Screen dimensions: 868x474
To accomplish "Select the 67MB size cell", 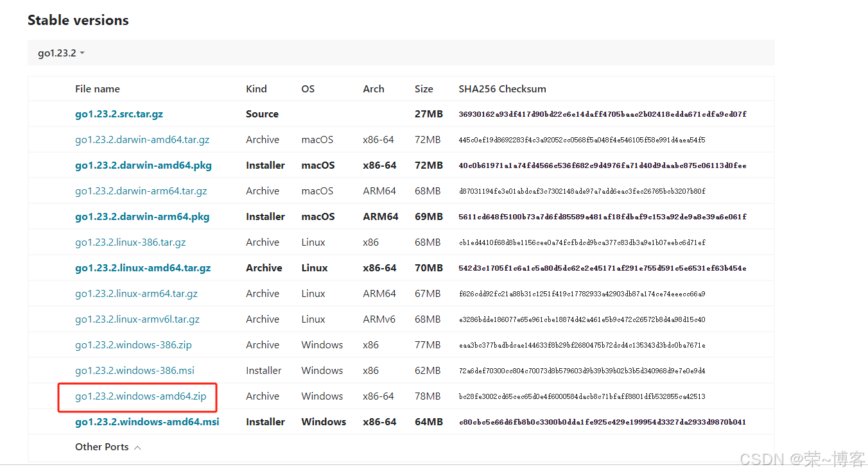I will [x=428, y=294].
